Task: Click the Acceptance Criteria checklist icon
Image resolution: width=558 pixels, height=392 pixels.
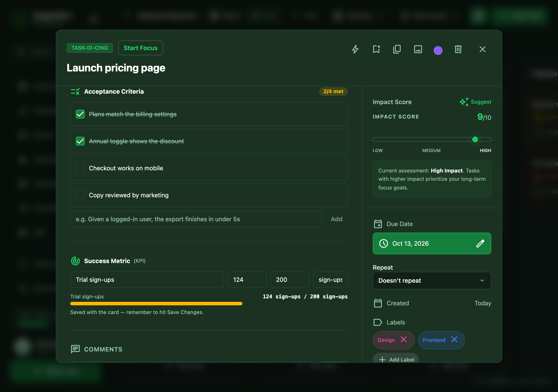Action: pyautogui.click(x=75, y=91)
